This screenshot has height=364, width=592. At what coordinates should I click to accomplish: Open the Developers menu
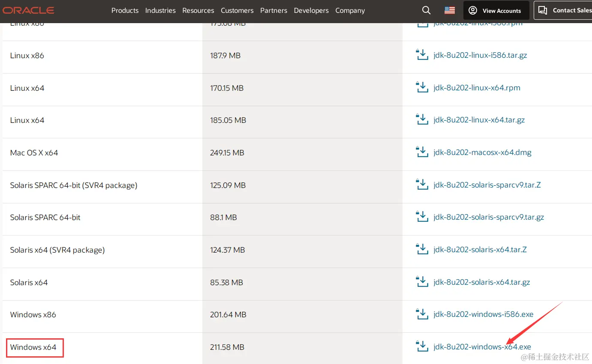pos(311,10)
